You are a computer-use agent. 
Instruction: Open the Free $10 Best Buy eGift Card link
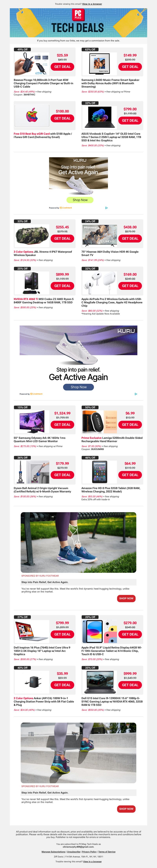pyautogui.click(x=32, y=134)
